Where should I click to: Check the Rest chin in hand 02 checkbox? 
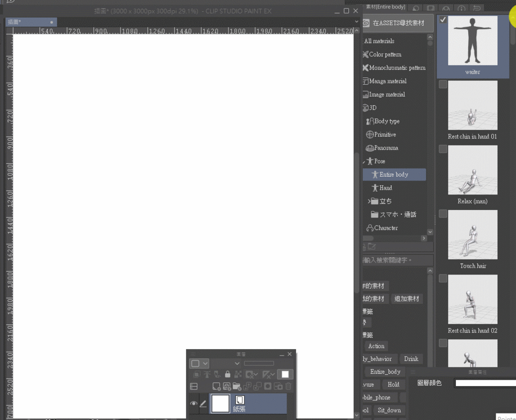(443, 278)
